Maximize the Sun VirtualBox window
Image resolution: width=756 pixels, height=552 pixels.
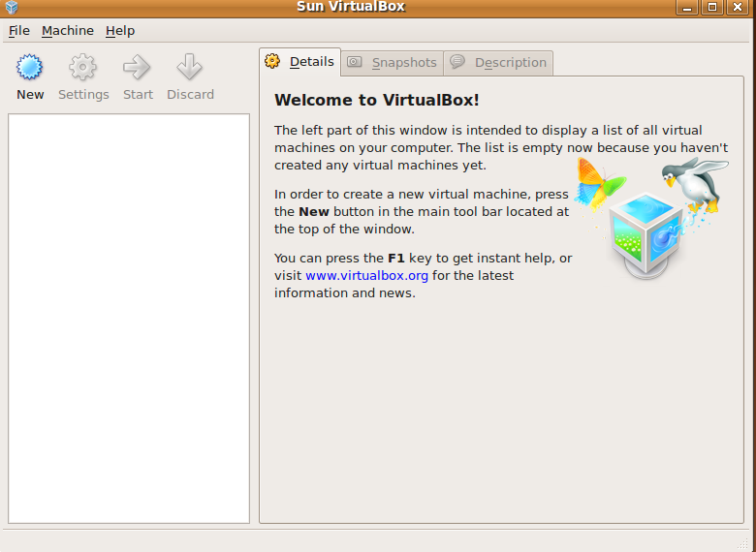(x=713, y=8)
